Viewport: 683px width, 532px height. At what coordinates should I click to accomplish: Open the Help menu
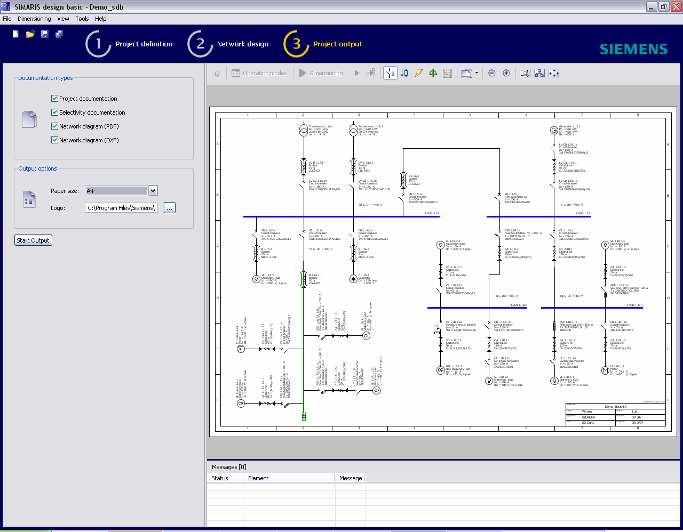coord(101,19)
